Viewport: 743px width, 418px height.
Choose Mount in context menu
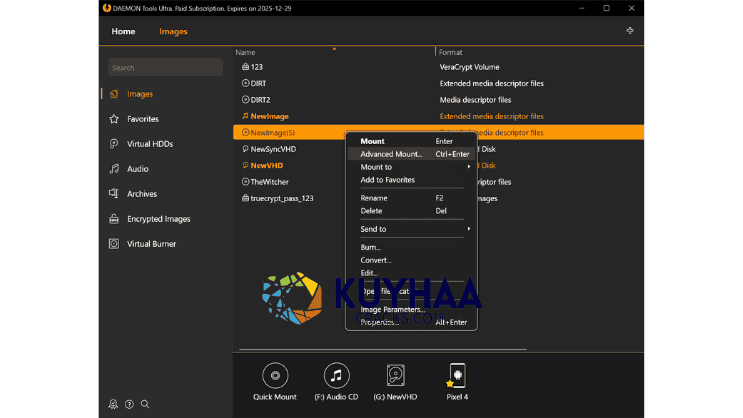coord(411,141)
